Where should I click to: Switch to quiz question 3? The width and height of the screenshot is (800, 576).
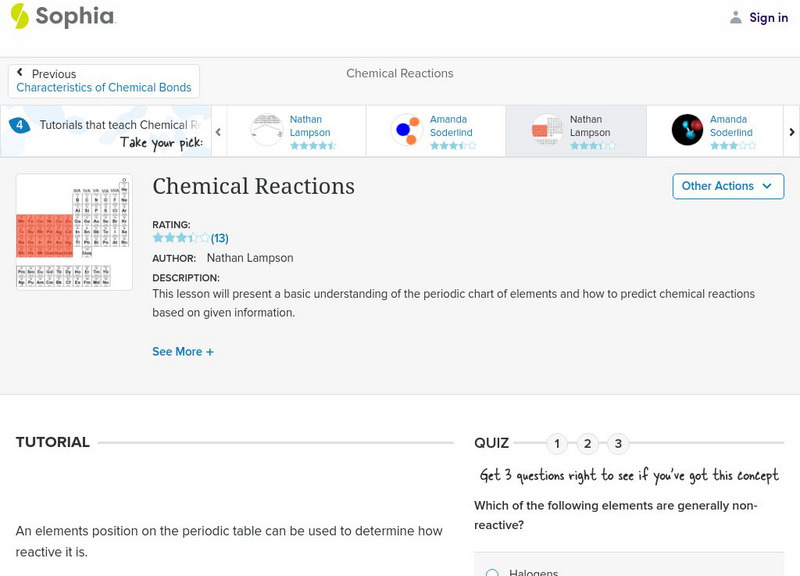(618, 443)
